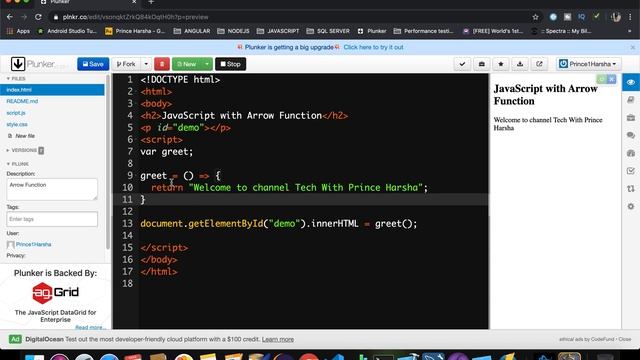Click the Plunker logo icon
640x360 pixels.
pyautogui.click(x=18, y=64)
